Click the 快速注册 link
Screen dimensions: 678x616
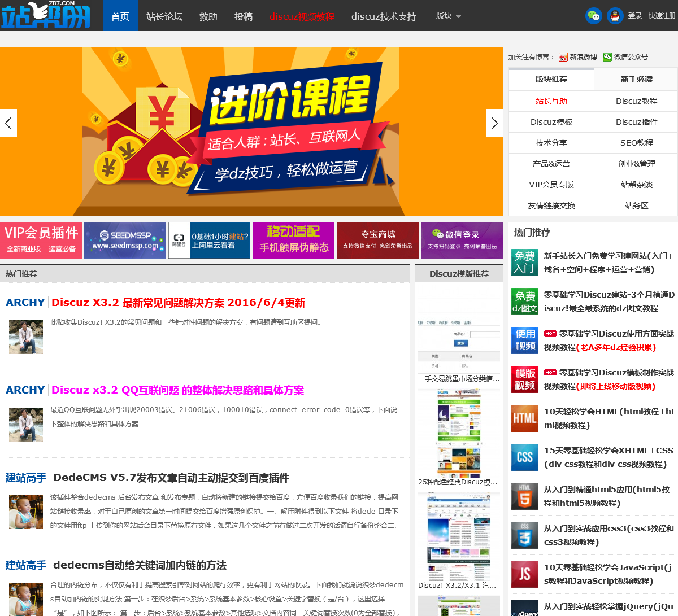tap(662, 16)
